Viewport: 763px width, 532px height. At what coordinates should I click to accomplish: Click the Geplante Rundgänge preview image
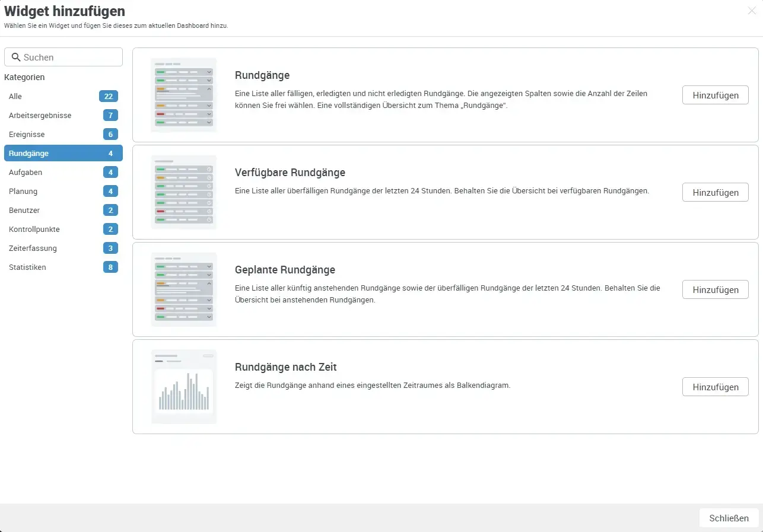pyautogui.click(x=183, y=289)
